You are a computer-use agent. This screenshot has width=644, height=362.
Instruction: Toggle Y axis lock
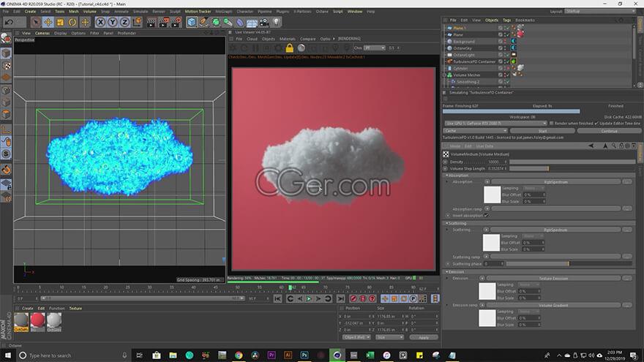[x=113, y=22]
